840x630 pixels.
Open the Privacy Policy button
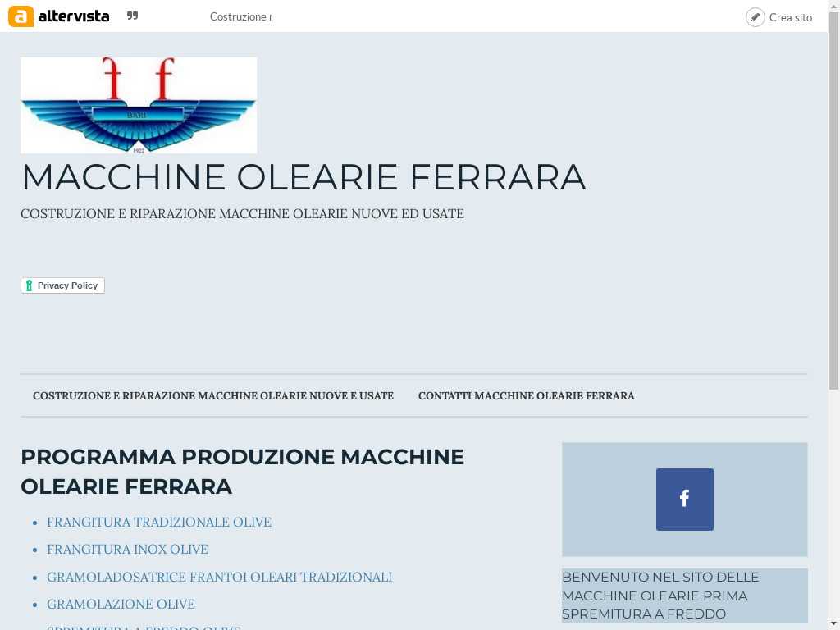[x=62, y=285]
